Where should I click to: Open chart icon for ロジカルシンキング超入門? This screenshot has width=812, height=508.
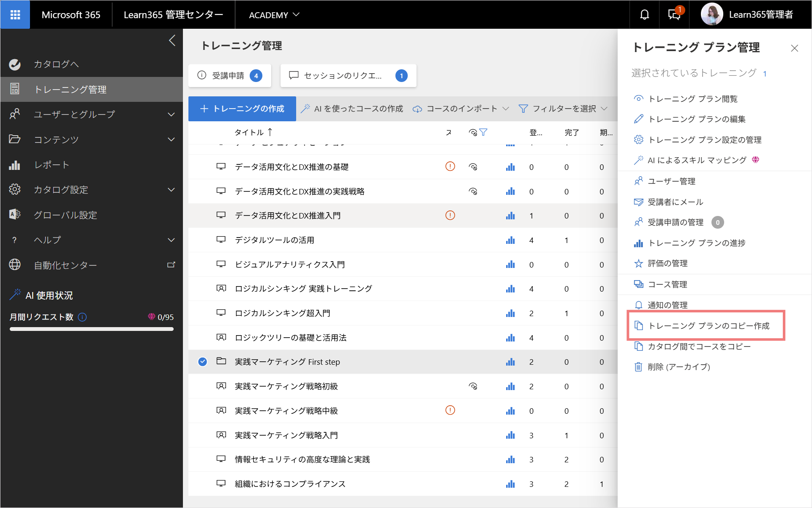[x=510, y=313]
